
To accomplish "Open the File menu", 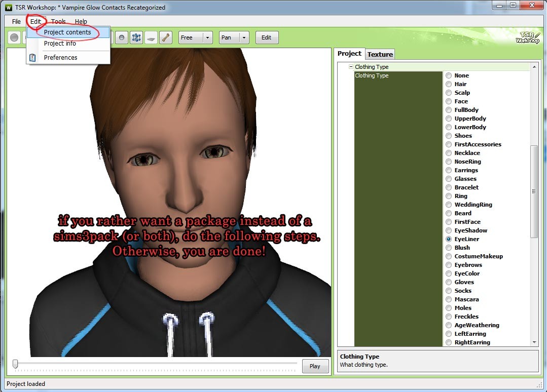I will [x=16, y=21].
